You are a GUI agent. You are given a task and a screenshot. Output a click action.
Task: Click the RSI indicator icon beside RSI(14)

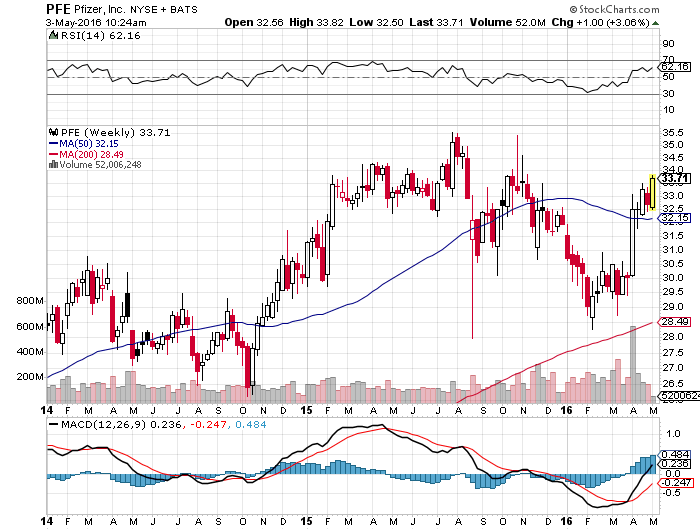click(x=54, y=35)
